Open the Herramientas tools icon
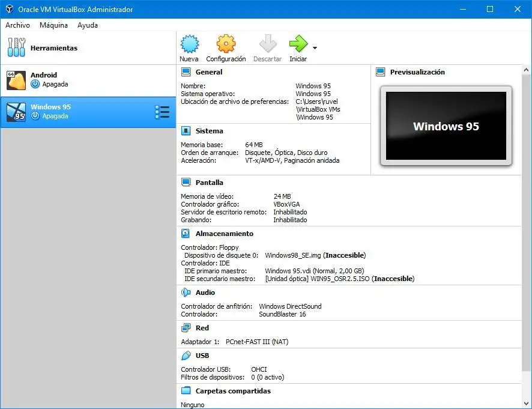This screenshot has width=532, height=409. coord(16,47)
